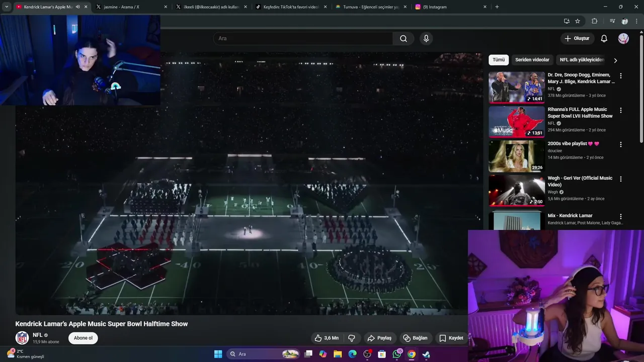
Task: Bookmark this page with star icon
Action: point(578,21)
